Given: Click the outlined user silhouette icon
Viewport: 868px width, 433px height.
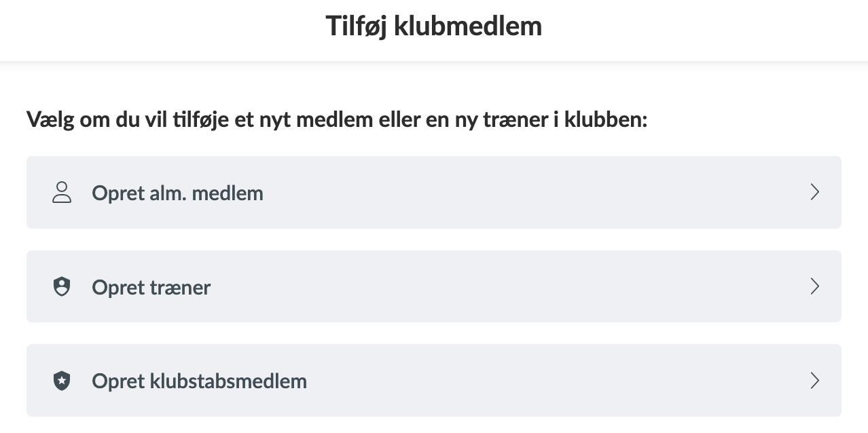Looking at the screenshot, I should pos(62,193).
